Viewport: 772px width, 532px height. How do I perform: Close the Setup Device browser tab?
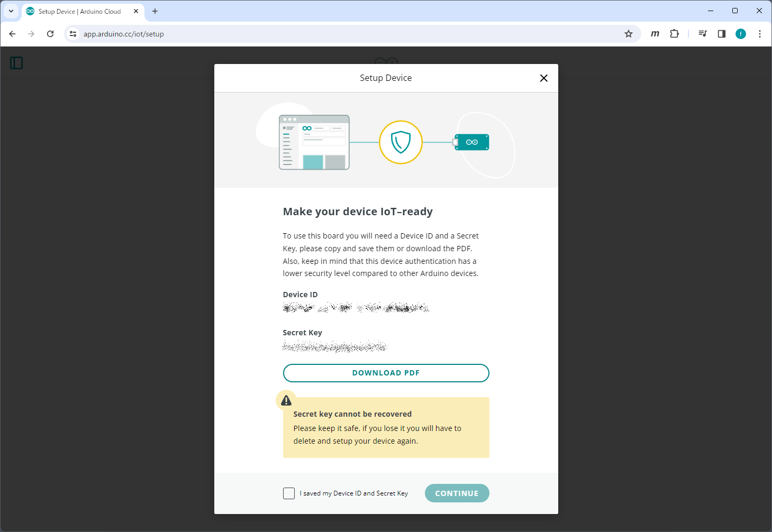click(x=136, y=11)
